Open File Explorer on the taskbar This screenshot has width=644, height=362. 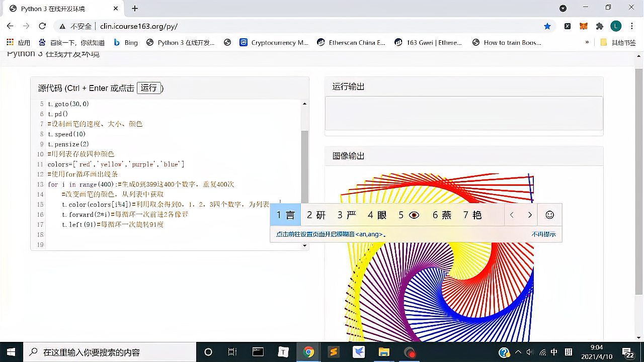click(384, 352)
